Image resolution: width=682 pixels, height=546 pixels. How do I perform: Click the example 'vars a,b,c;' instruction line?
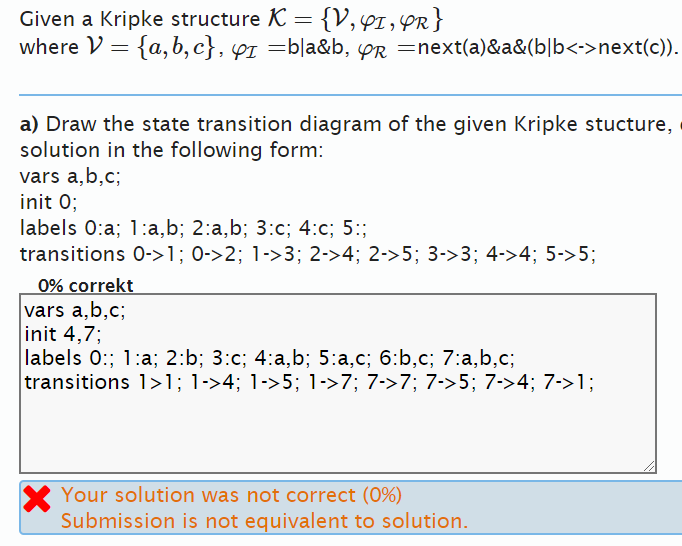[70, 176]
